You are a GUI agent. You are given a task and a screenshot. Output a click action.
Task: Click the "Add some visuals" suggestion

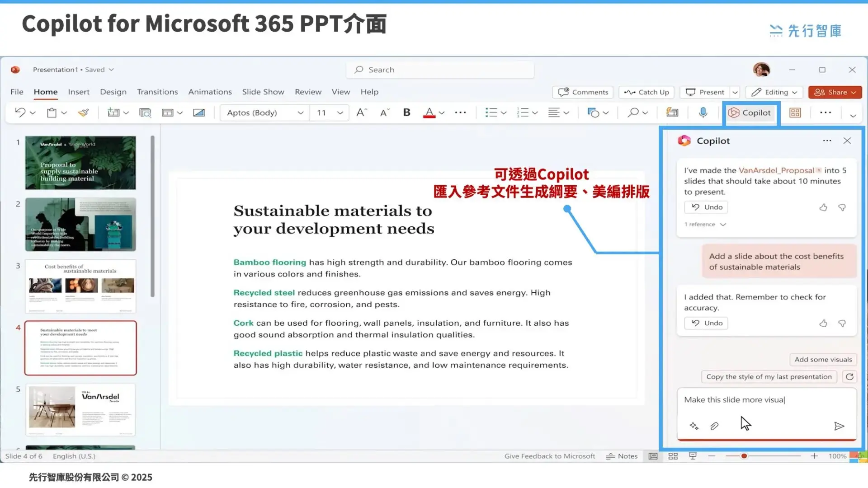pyautogui.click(x=823, y=360)
